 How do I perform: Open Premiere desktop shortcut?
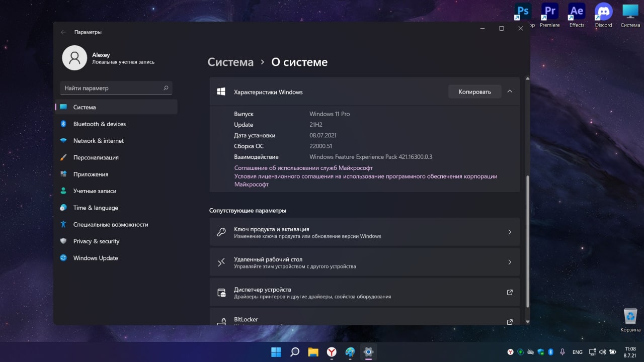point(550,15)
